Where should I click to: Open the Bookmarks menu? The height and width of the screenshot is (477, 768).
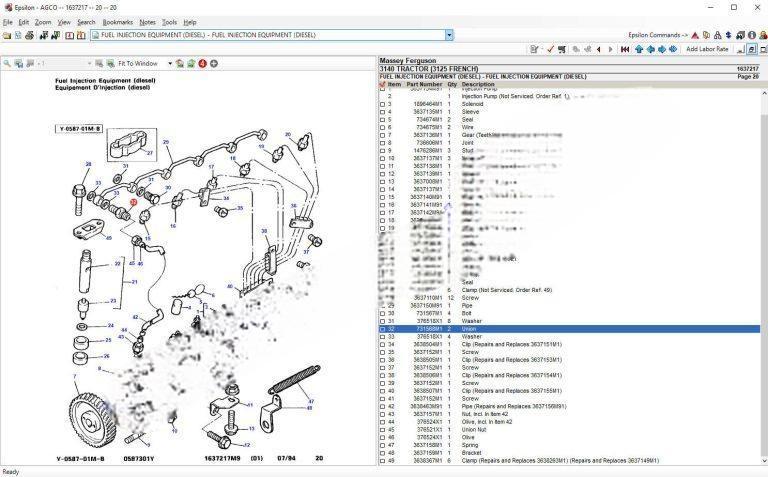point(118,23)
